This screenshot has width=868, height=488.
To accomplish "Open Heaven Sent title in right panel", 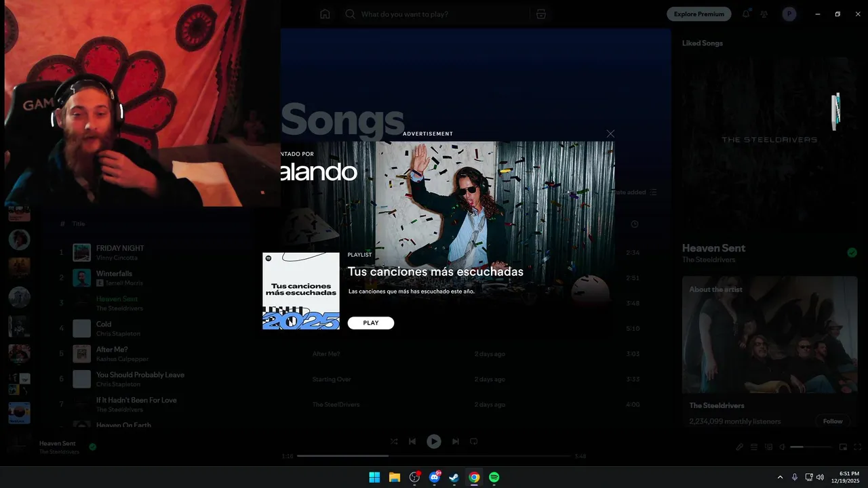I will coord(713,248).
